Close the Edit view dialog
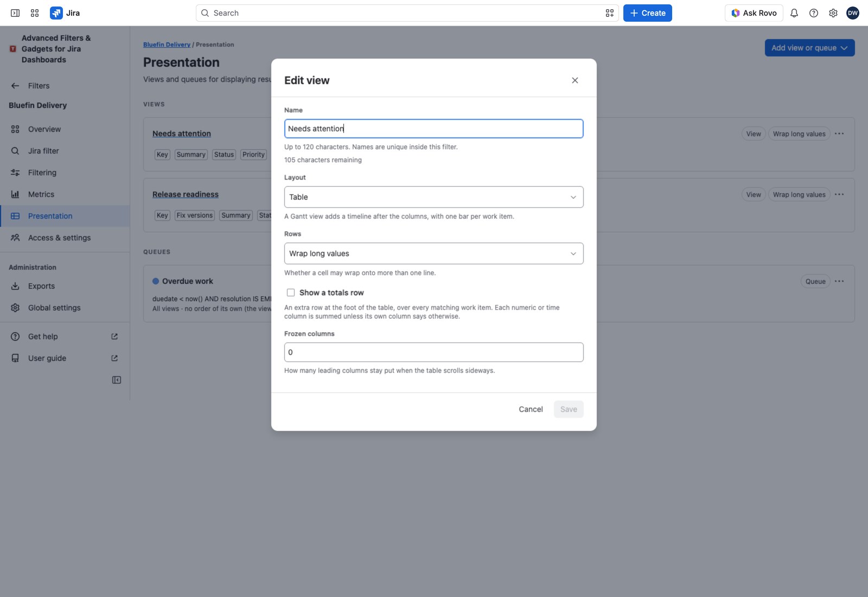Image resolution: width=868 pixels, height=597 pixels. 575,80
